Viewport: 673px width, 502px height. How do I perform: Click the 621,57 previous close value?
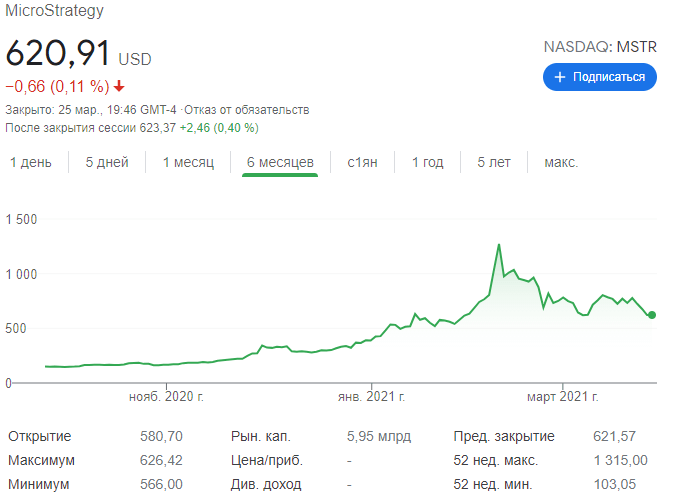point(614,436)
